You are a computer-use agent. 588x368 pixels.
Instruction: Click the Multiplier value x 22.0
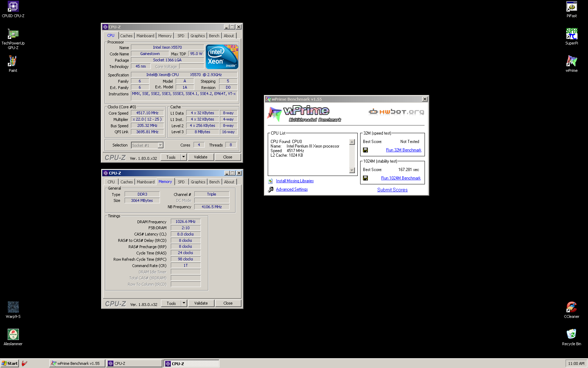147,119
